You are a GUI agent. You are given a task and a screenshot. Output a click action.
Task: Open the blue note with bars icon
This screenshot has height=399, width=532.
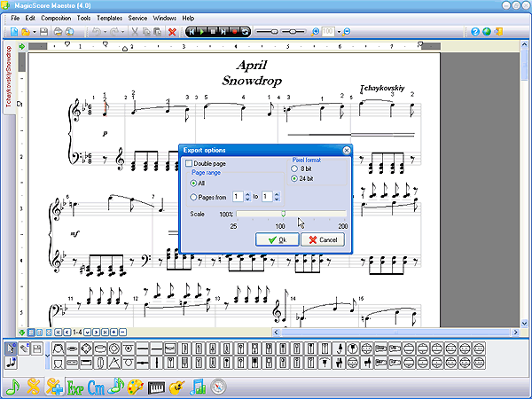pyautogui.click(x=198, y=387)
